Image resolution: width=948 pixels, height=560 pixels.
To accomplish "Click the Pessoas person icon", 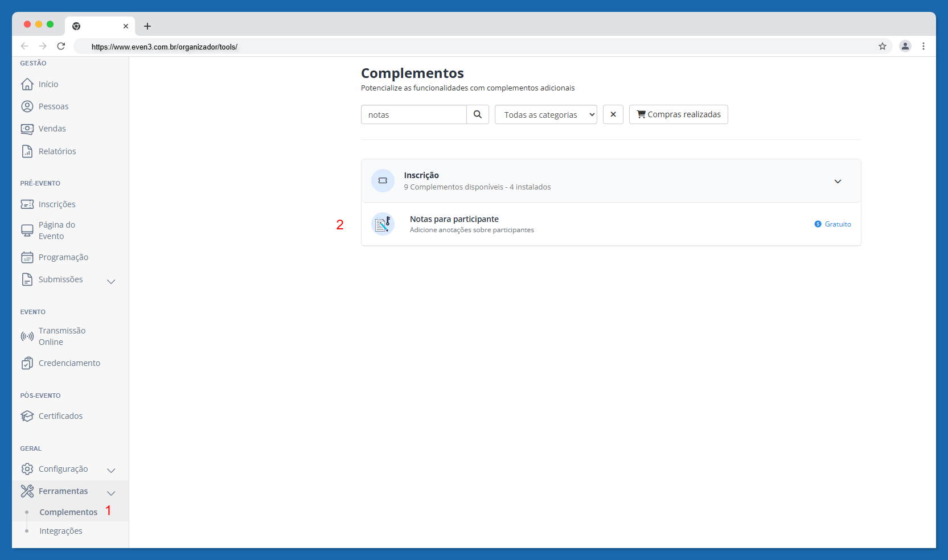I will tap(27, 106).
